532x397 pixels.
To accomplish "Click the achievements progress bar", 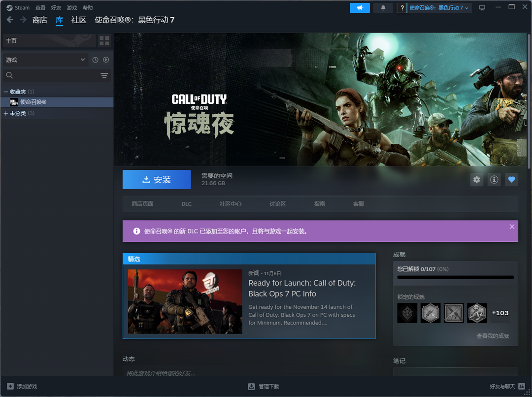I will point(456,277).
